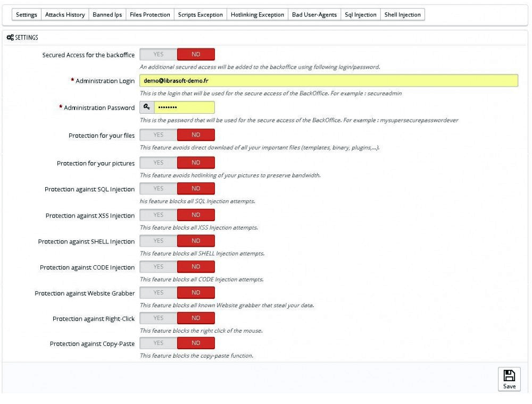Viewport: 532px width, 404px height.
Task: Open the Hotlinking Exception tab
Action: point(257,14)
